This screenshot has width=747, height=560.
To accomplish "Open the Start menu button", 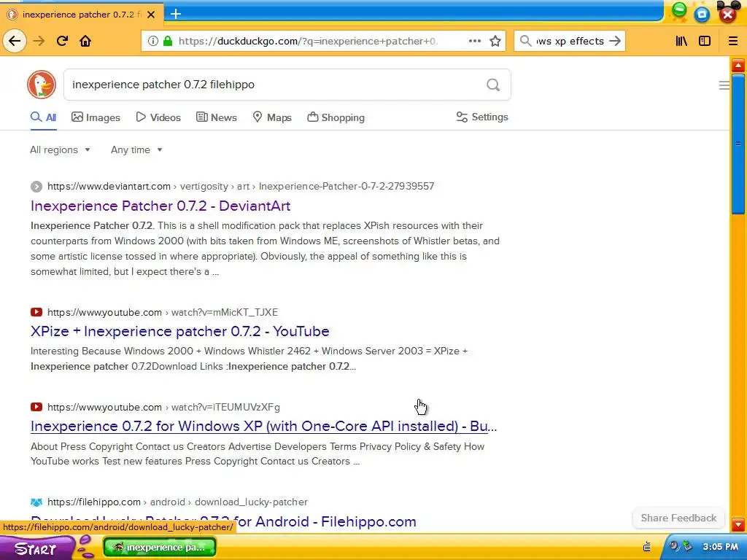I will (36, 548).
